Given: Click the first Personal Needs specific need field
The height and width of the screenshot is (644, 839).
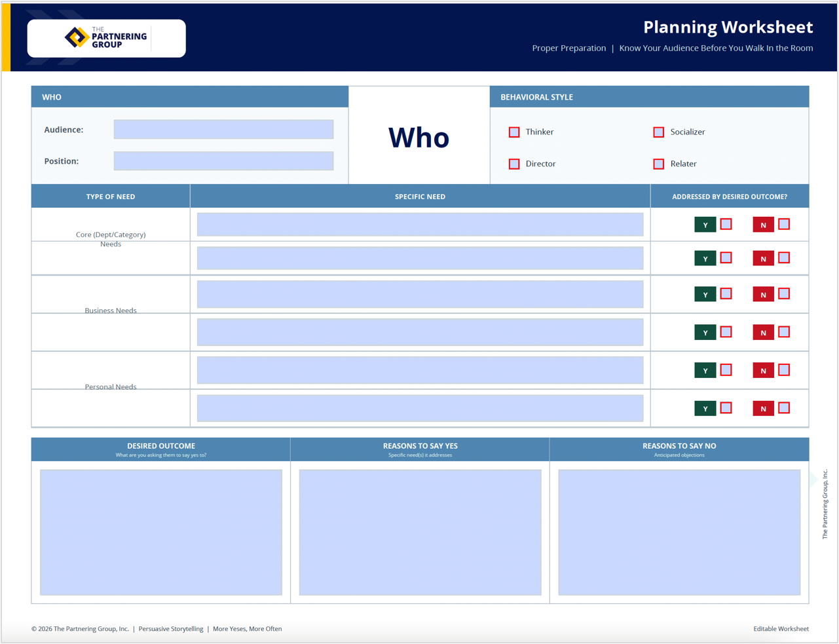Looking at the screenshot, I should (x=420, y=370).
